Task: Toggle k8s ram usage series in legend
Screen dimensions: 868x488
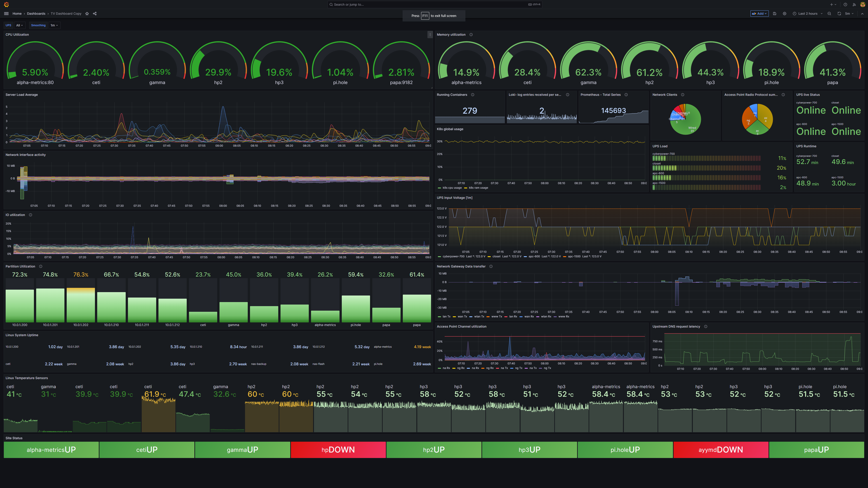Action: click(479, 188)
